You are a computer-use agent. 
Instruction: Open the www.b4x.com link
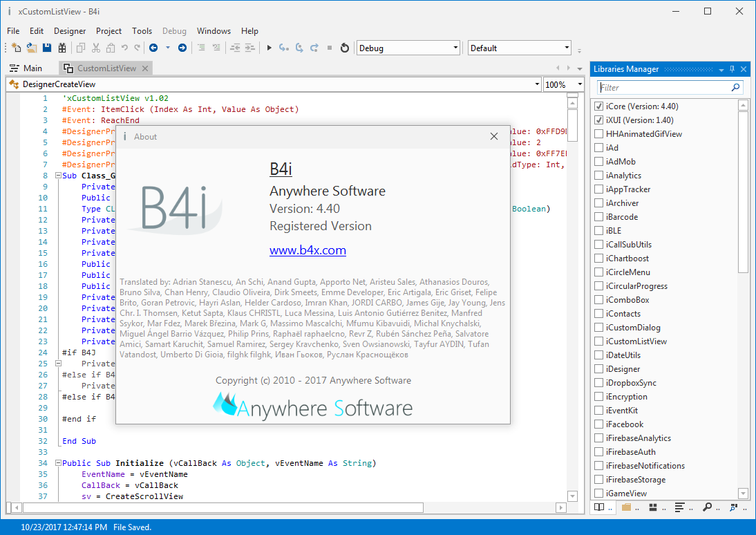pos(308,250)
